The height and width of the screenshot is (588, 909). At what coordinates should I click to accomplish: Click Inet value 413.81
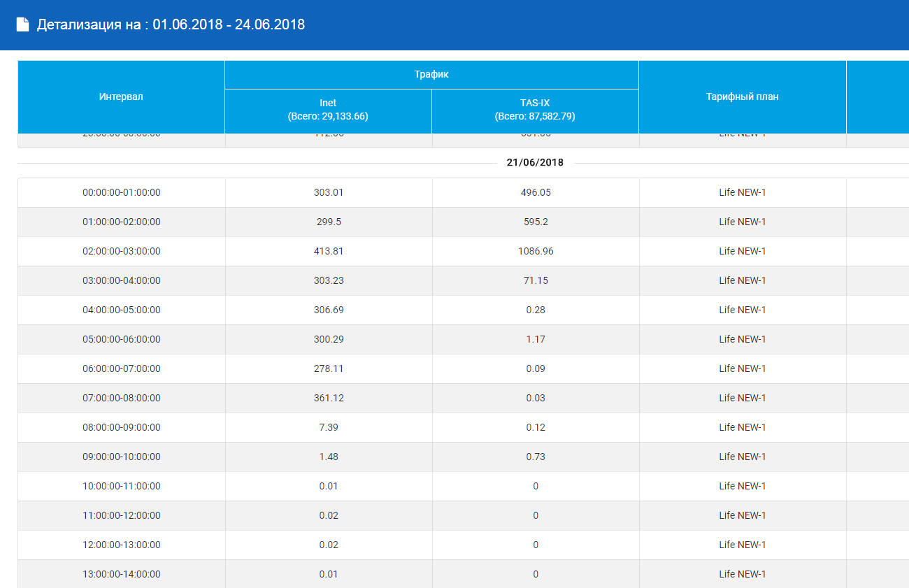(329, 251)
